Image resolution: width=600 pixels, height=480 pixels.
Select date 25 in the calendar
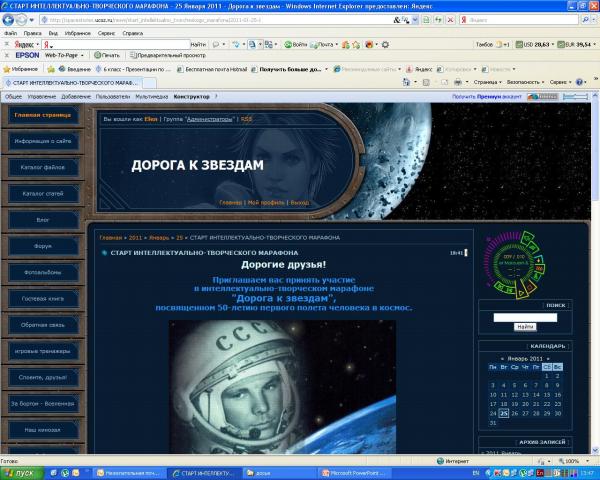click(x=504, y=413)
